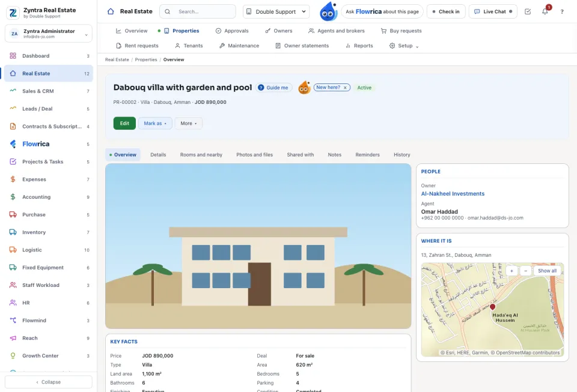
Task: Open Live Chat
Action: click(x=493, y=12)
